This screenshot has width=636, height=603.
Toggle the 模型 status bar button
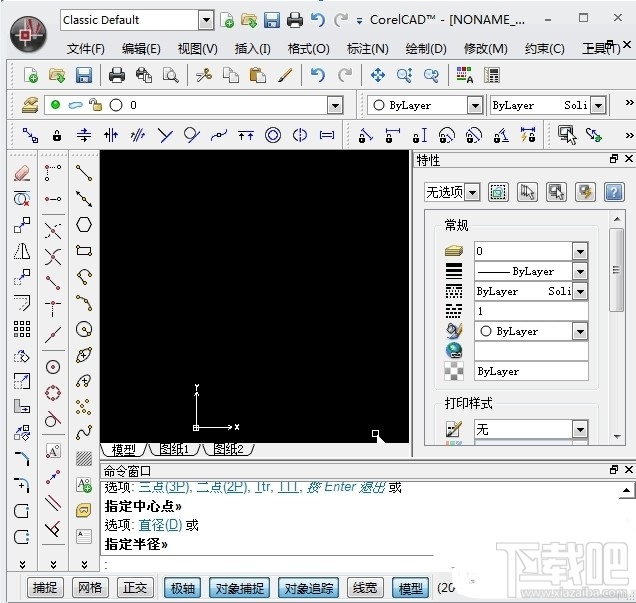click(x=410, y=588)
